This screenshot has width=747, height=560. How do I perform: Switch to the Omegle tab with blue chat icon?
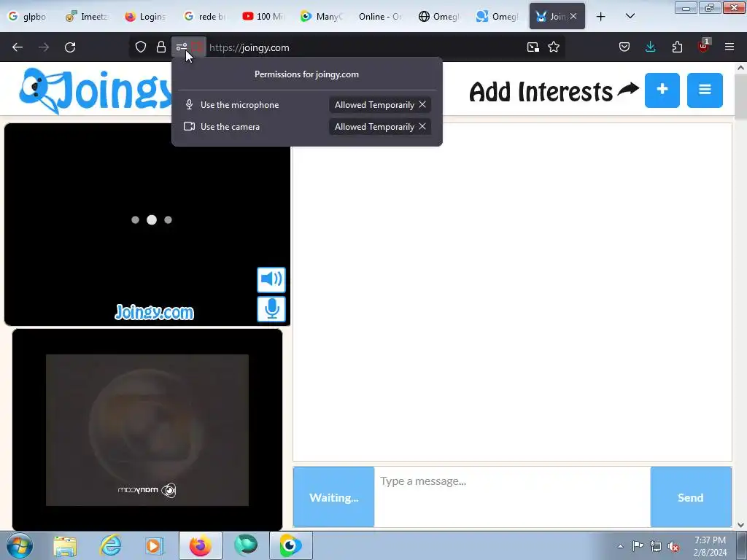[497, 17]
